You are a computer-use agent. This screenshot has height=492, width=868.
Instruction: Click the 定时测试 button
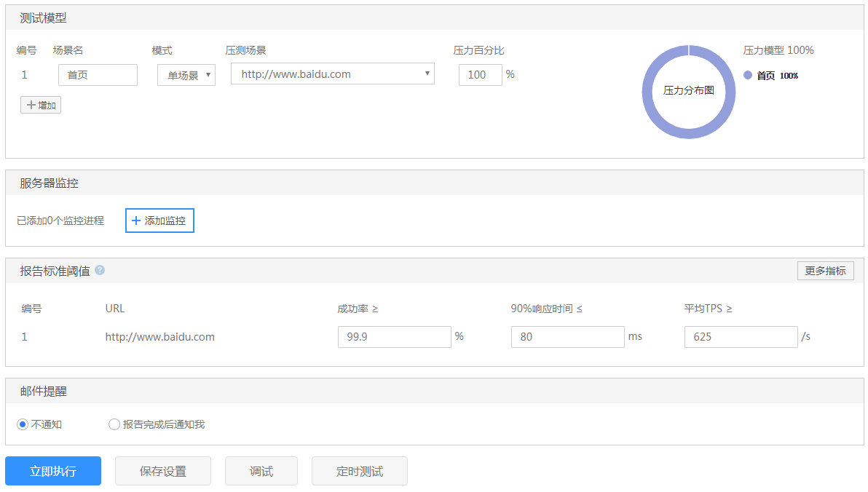click(x=360, y=471)
